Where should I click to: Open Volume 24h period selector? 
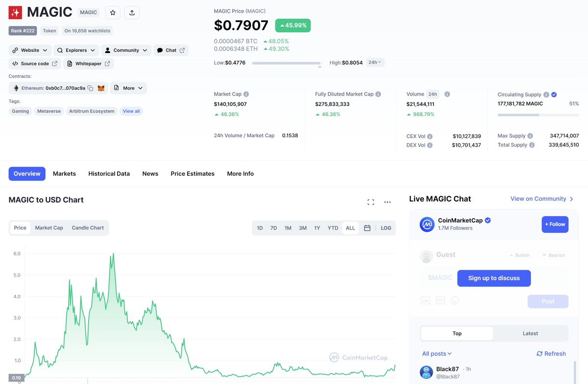pyautogui.click(x=433, y=94)
